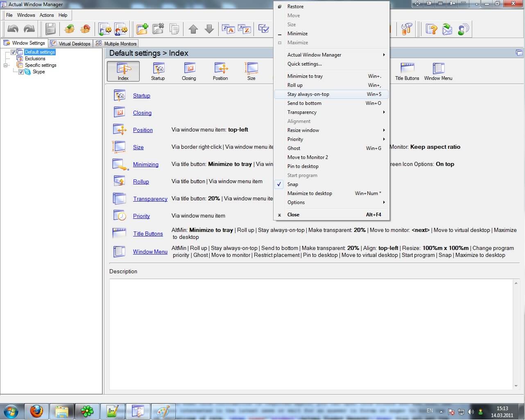
Task: Open the Windows menu
Action: point(26,15)
